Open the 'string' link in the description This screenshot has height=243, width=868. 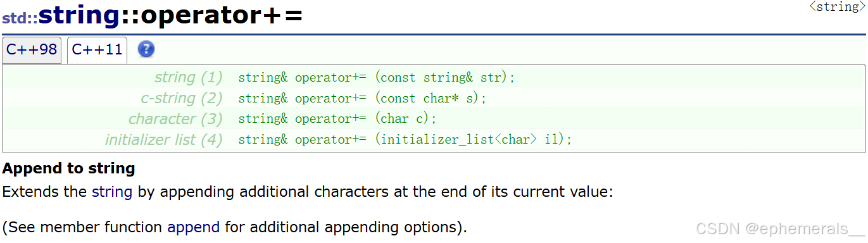112,192
